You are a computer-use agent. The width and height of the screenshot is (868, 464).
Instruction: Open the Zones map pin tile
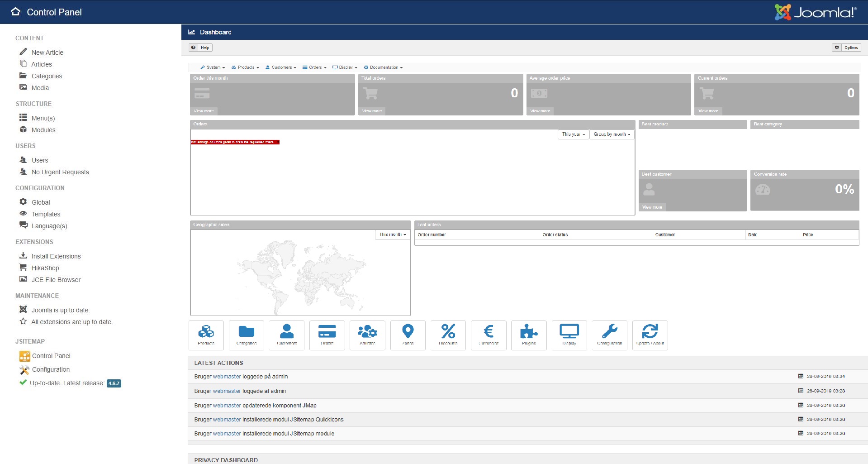(408, 335)
